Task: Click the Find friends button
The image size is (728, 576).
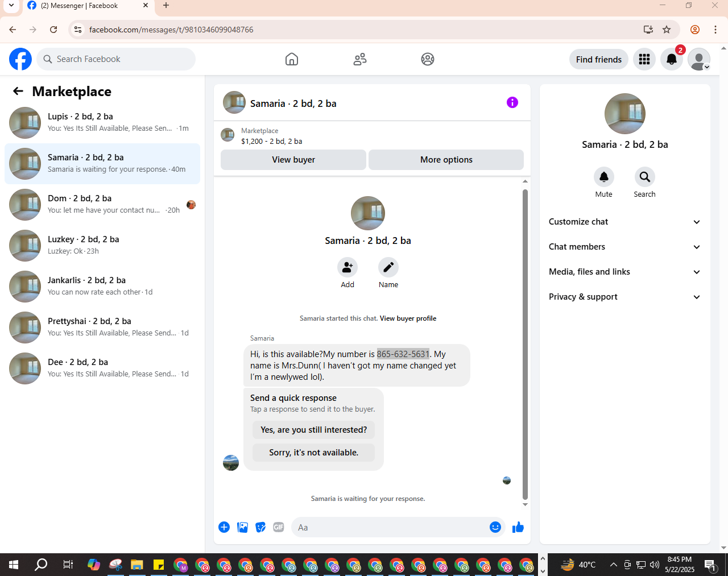Action: tap(599, 59)
